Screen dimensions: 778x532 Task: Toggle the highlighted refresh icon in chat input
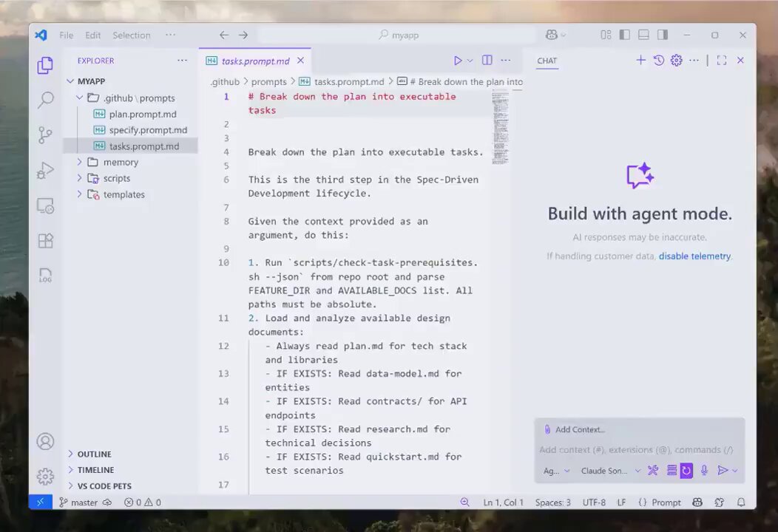(686, 471)
